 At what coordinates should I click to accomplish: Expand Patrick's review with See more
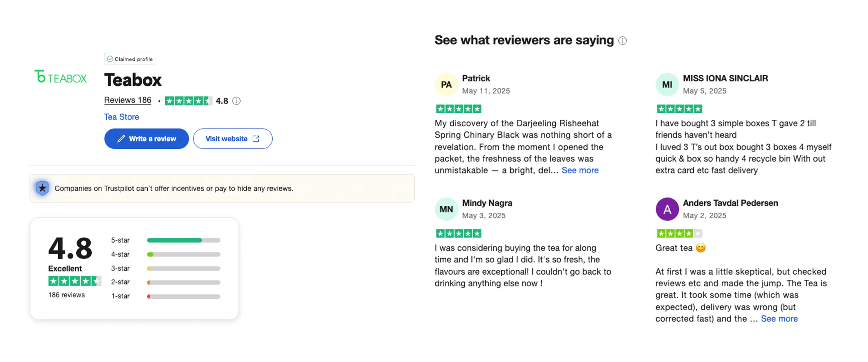(580, 170)
